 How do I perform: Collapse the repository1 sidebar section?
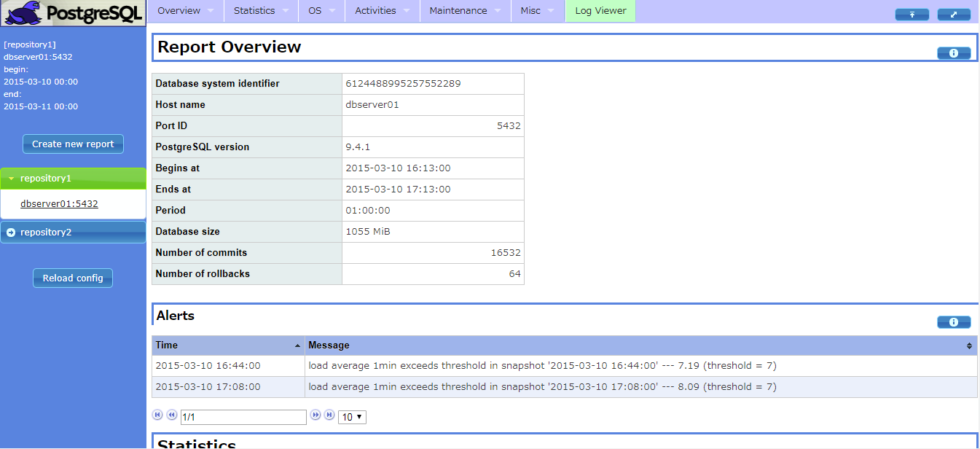[x=45, y=178]
